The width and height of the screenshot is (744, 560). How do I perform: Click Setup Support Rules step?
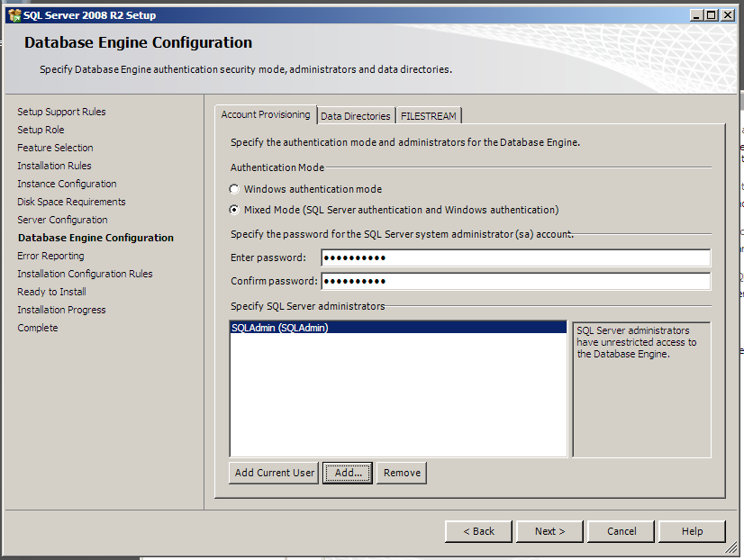pos(61,112)
